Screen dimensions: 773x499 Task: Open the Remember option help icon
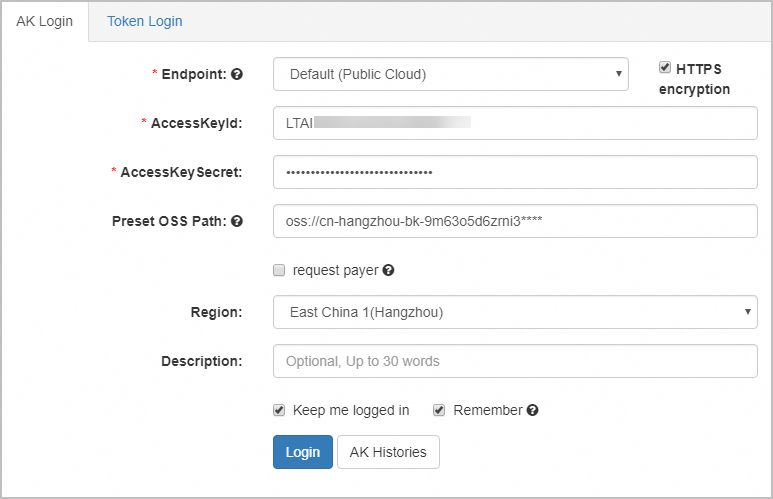(532, 410)
